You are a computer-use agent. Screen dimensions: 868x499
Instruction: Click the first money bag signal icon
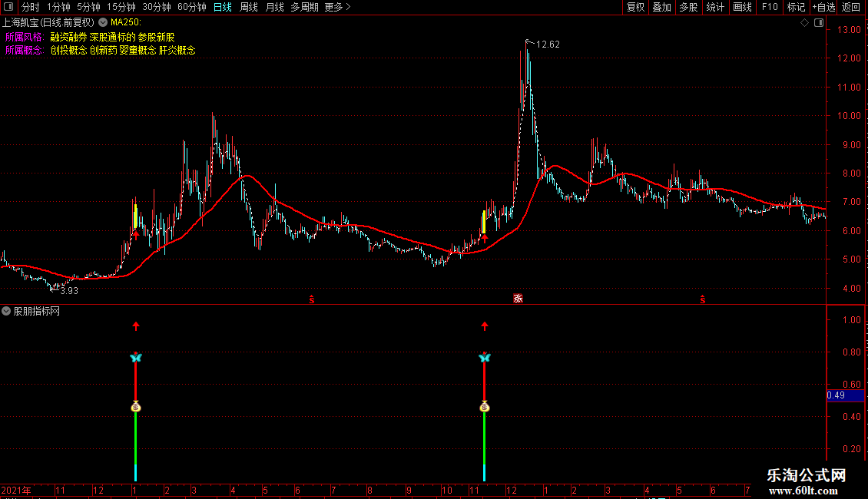[x=136, y=407]
